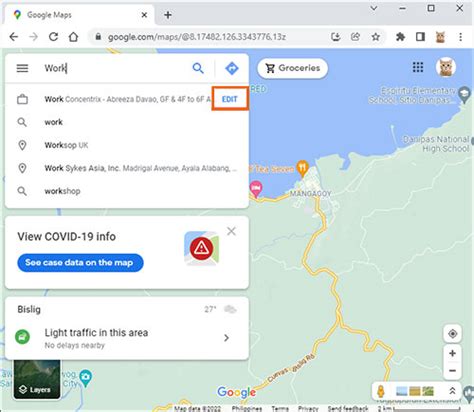
Task: Zoom out with the minus button
Action: 452,370
